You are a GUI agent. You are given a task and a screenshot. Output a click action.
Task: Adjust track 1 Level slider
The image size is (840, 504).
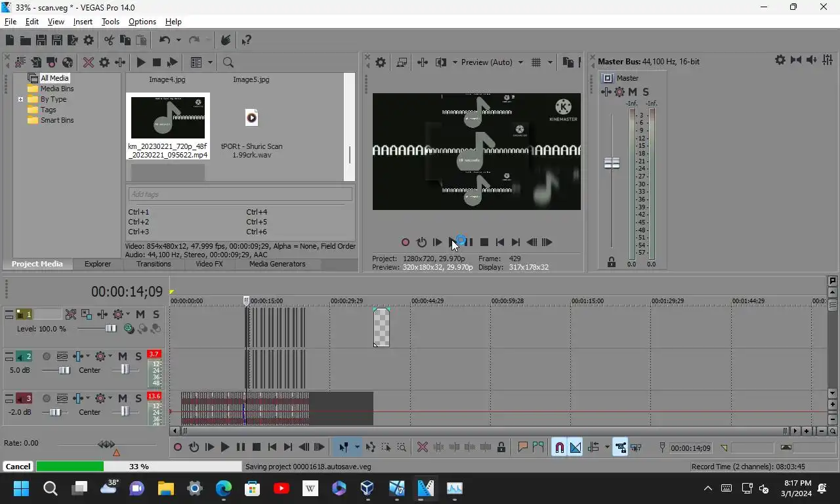(111, 328)
